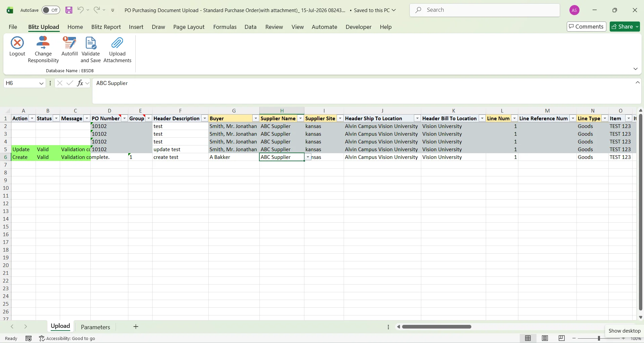Screen dimensions: 644x343
Task: Open the Blitz Report tab
Action: (x=106, y=27)
